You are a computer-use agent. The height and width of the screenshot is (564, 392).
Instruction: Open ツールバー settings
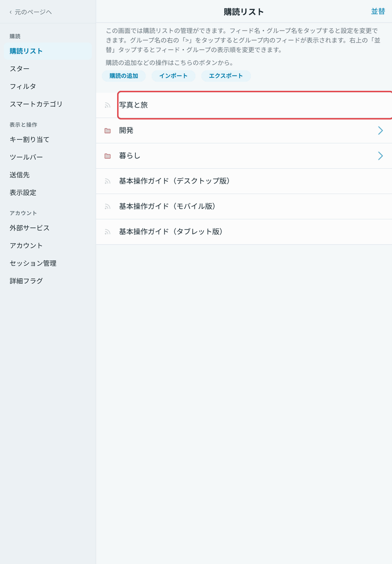point(48,157)
